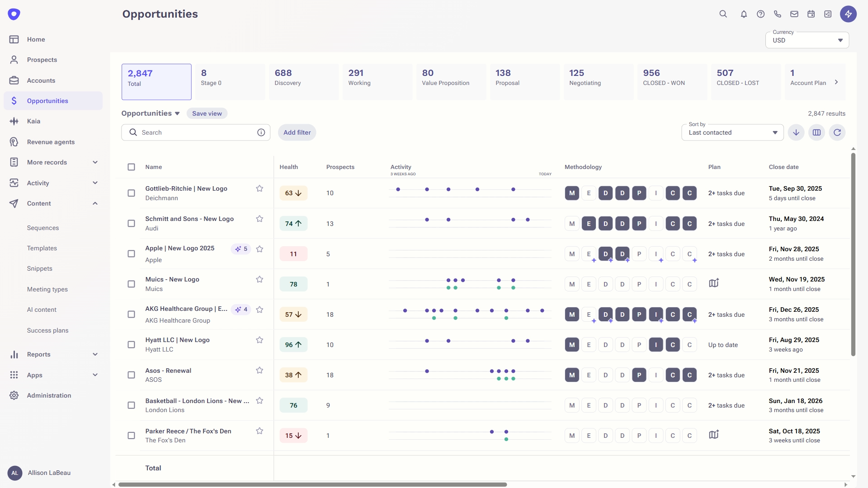Click the Add filter button

point(297,132)
